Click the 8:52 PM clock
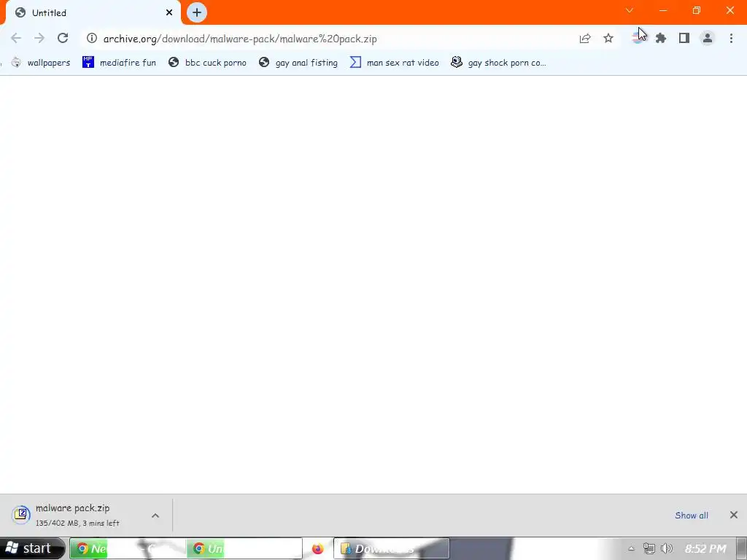 pos(705,548)
